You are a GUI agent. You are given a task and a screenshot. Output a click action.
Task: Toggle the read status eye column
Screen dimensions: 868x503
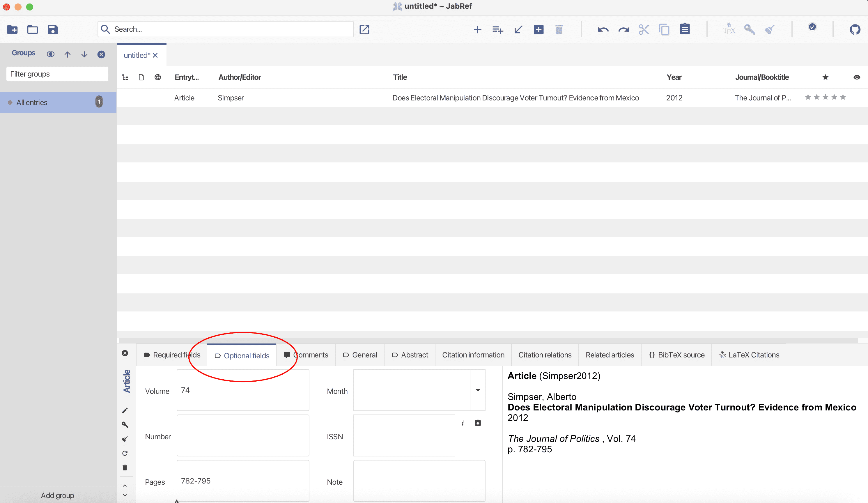click(x=857, y=77)
